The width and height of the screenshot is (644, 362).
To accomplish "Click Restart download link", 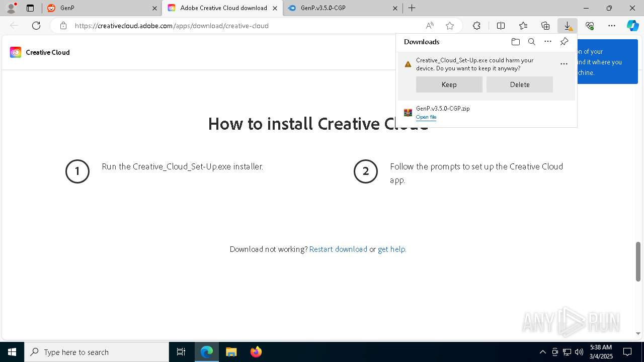I will [338, 249].
